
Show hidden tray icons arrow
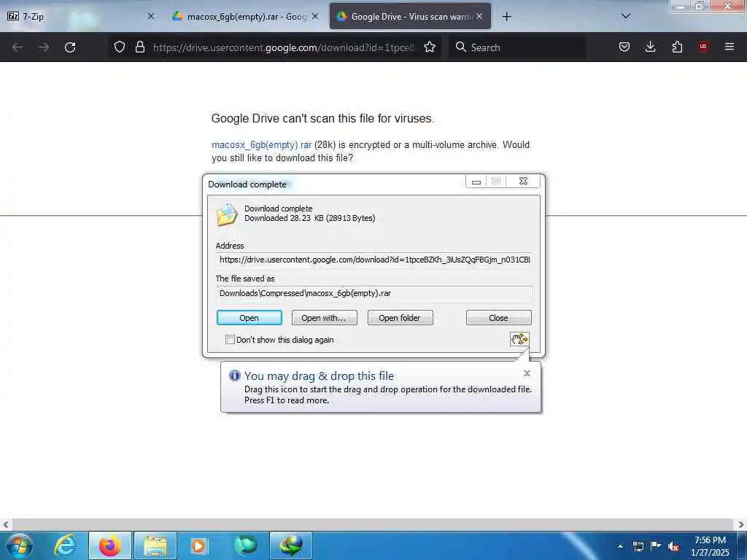(x=620, y=547)
